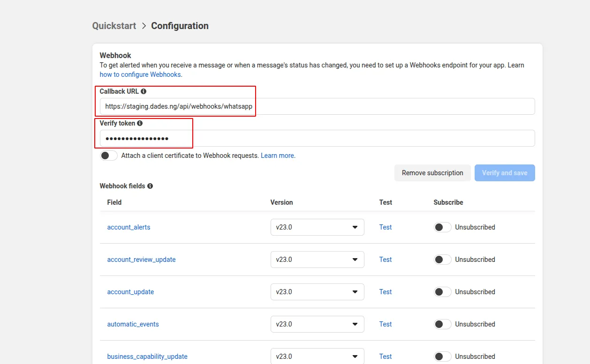Subscribe to the account_review_update field

coord(442,260)
